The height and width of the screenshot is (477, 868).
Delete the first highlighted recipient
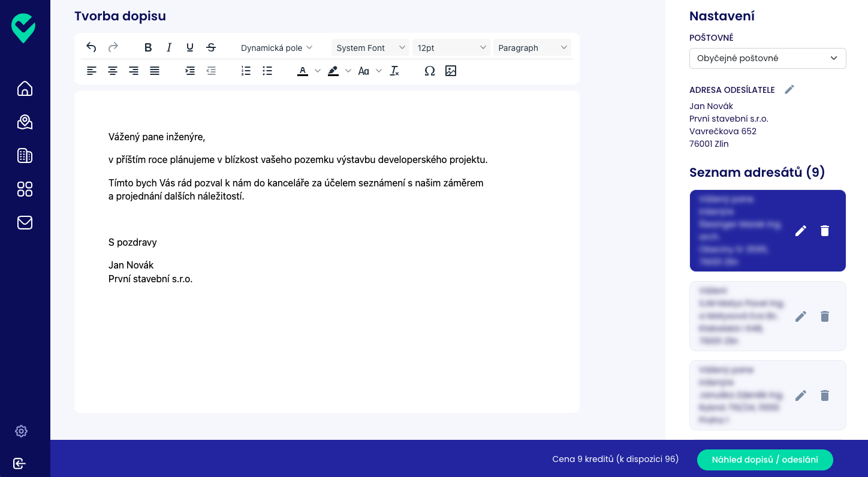click(x=825, y=231)
